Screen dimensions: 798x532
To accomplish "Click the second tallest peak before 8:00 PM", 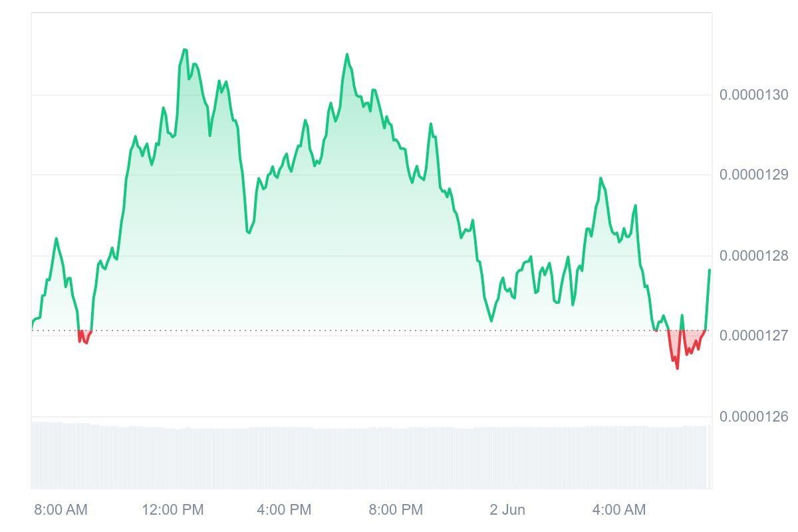I will (347, 55).
